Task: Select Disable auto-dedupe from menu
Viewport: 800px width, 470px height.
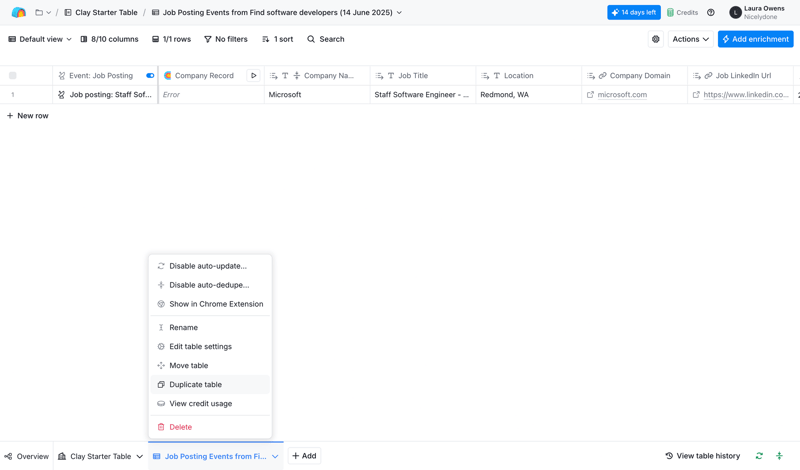Action: (210, 285)
